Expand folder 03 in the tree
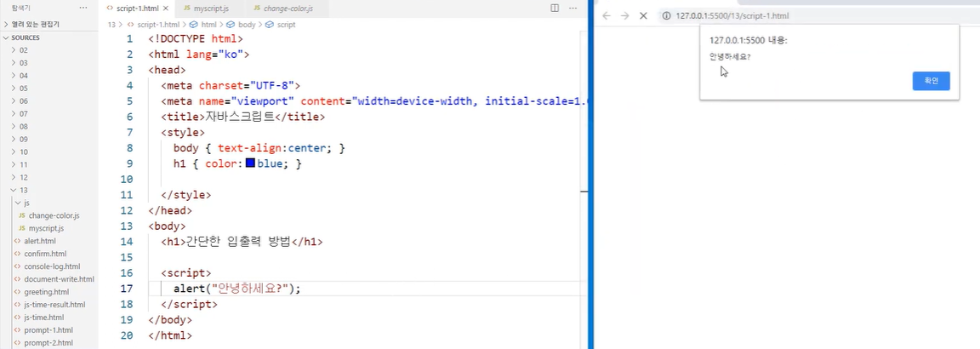Image resolution: width=980 pixels, height=349 pixels. click(48, 62)
